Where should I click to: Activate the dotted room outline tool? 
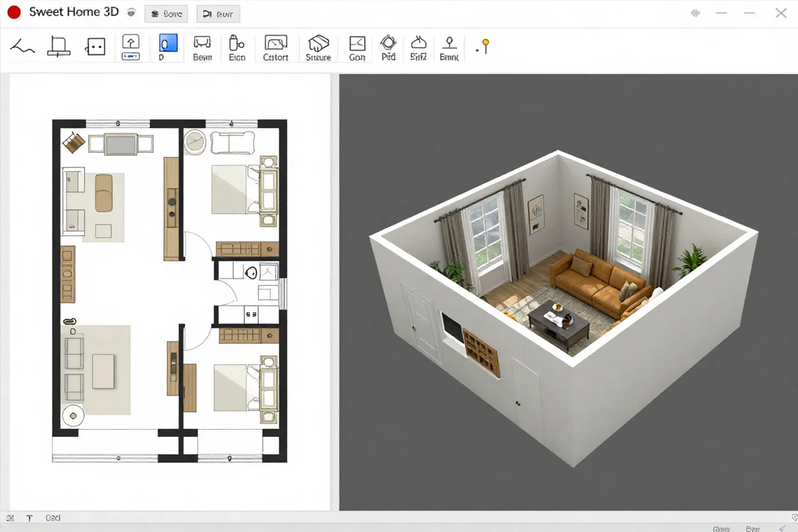pyautogui.click(x=96, y=46)
